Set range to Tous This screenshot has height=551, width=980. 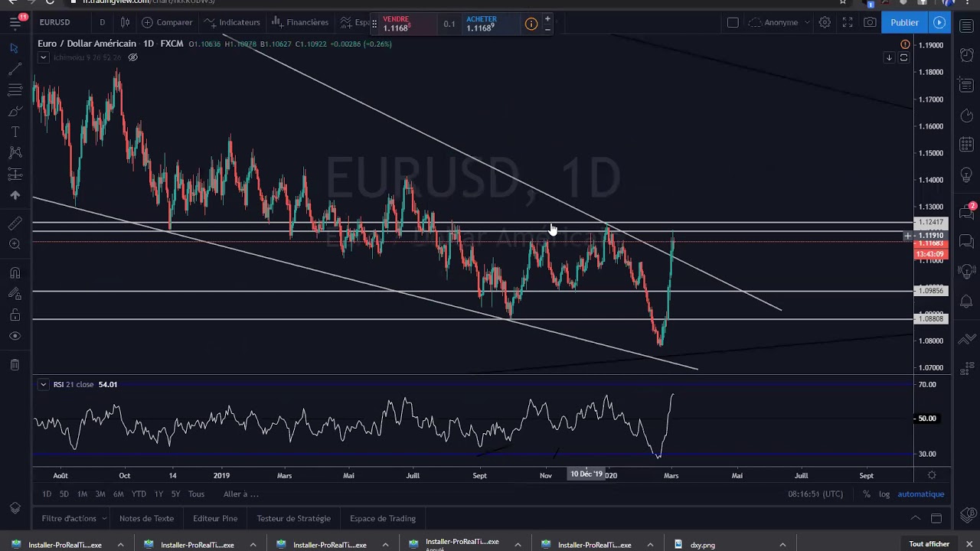[x=196, y=494]
